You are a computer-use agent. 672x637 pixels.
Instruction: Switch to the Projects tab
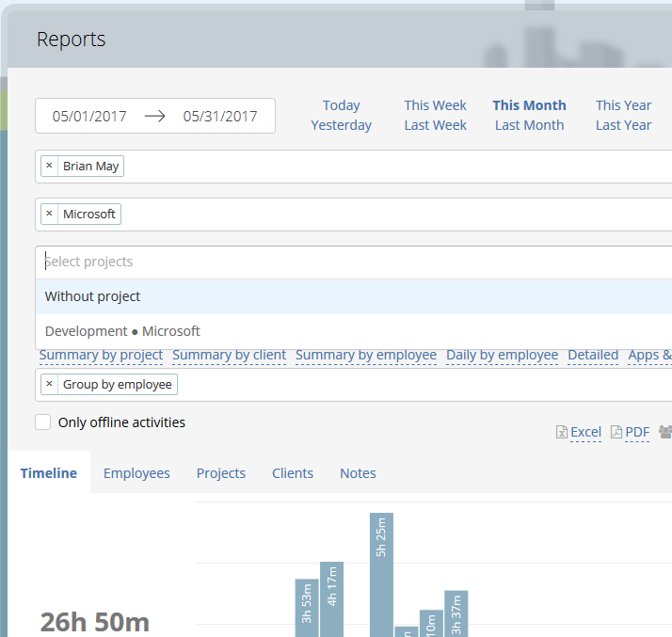pyautogui.click(x=221, y=473)
